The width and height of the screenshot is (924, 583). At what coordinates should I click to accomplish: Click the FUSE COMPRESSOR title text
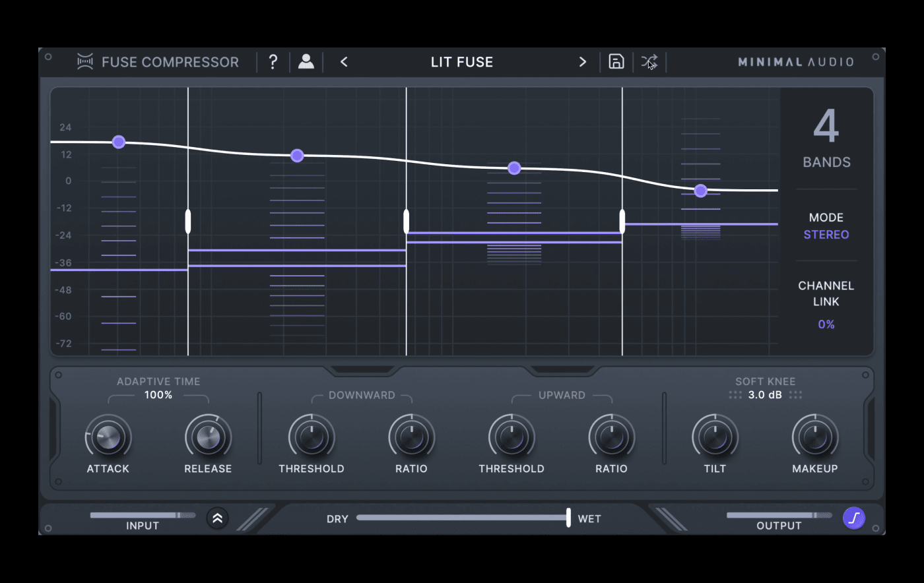[170, 62]
